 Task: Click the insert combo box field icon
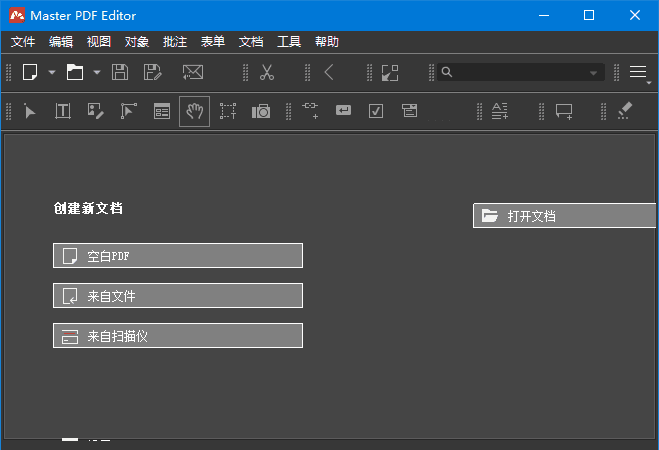pyautogui.click(x=410, y=111)
